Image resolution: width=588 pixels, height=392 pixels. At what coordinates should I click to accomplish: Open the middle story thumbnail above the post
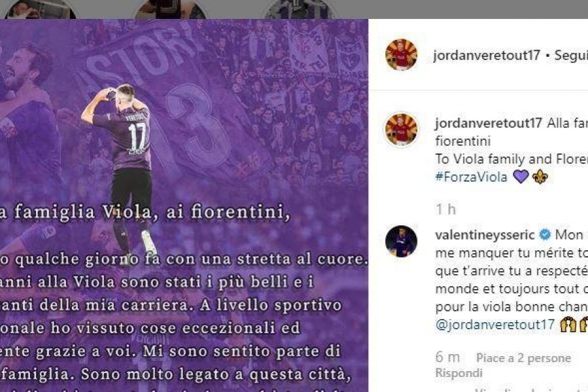(169, 9)
